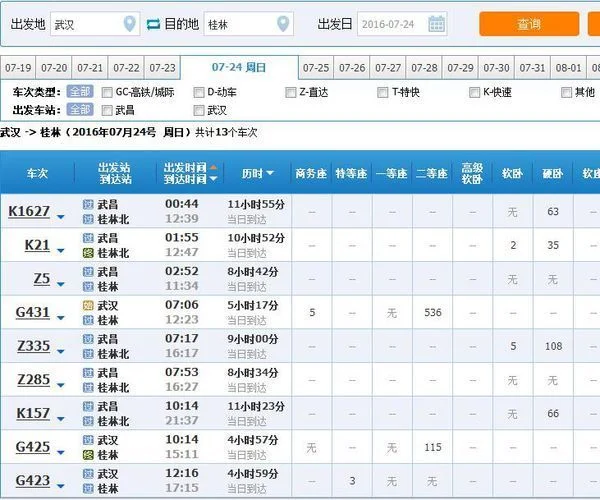Open the calendar date picker icon
Viewport: 600px width, 500px height.
[437, 24]
